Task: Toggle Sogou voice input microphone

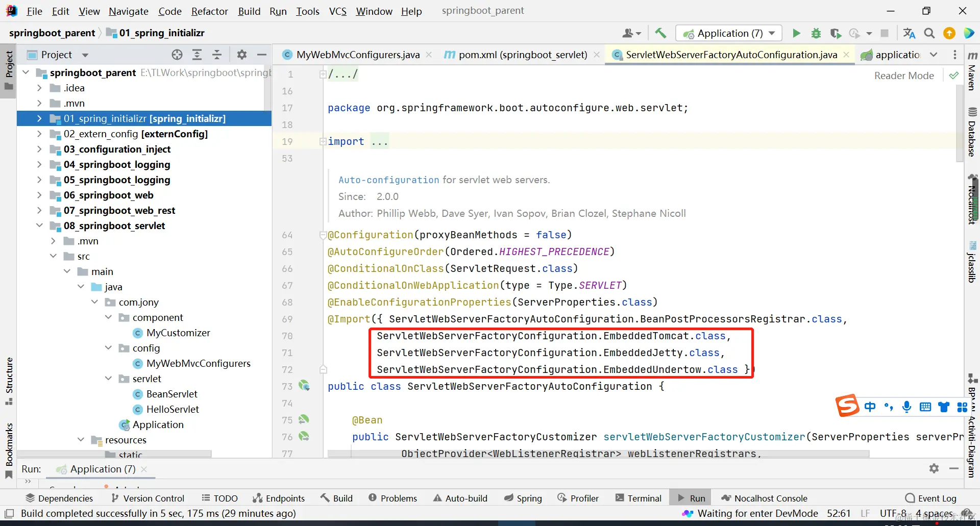Action: [906, 407]
